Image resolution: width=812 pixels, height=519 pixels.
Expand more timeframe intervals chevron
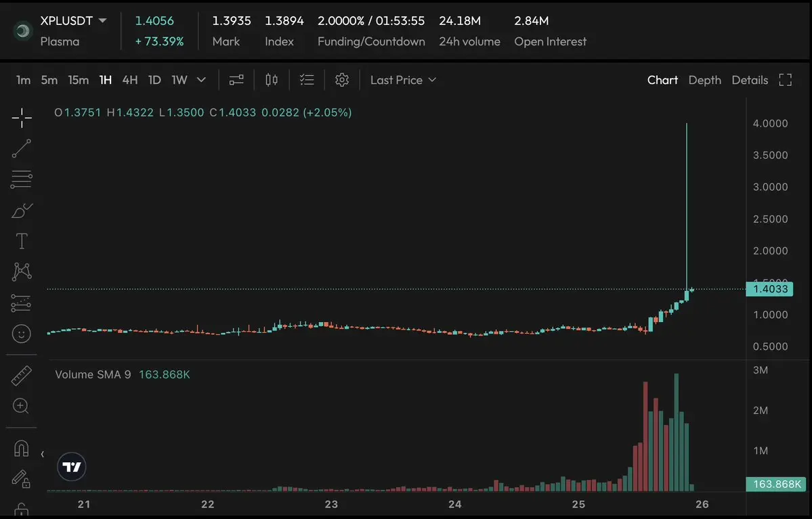pos(201,80)
